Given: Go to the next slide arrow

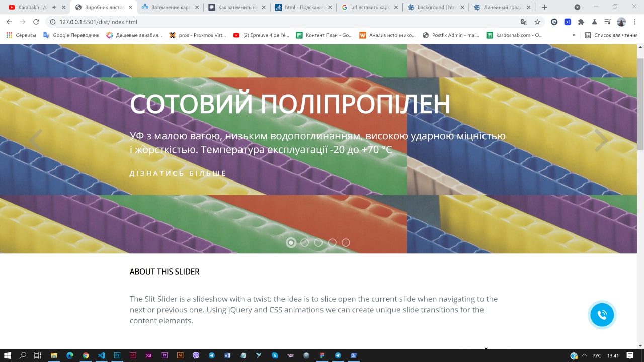Looking at the screenshot, I should 601,140.
